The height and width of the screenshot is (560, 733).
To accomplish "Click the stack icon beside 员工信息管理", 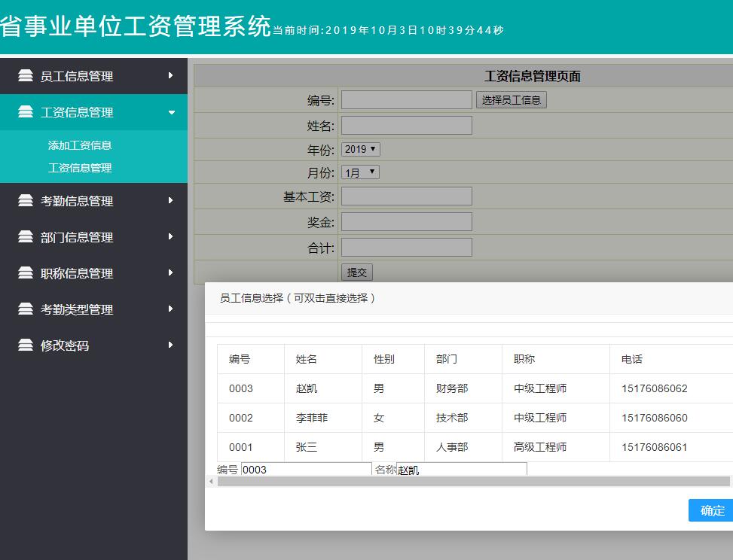I will (x=26, y=75).
